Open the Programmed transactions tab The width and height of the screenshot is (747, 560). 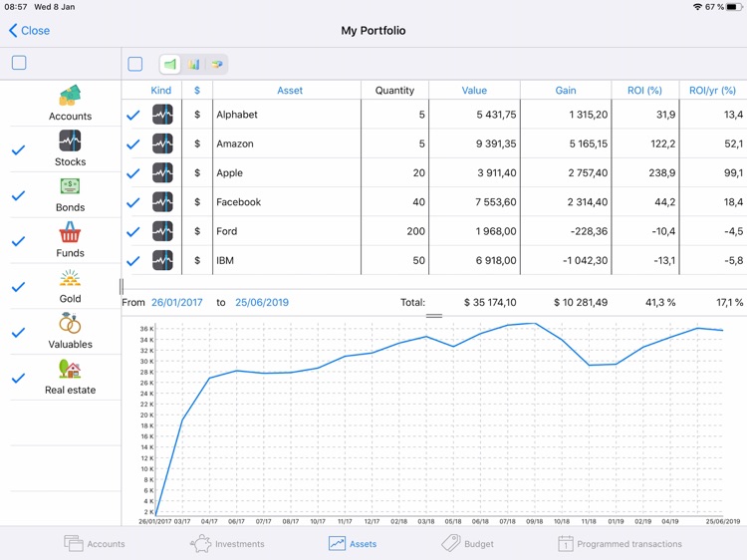pyautogui.click(x=620, y=543)
